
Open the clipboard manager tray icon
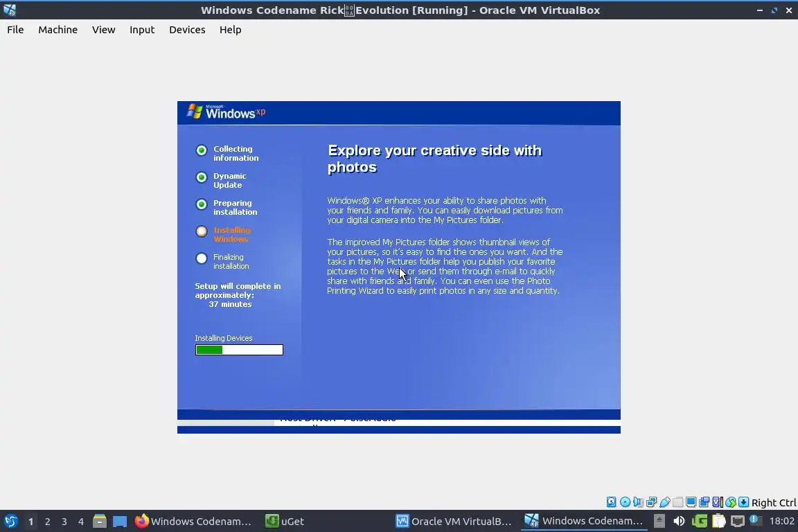(718, 521)
